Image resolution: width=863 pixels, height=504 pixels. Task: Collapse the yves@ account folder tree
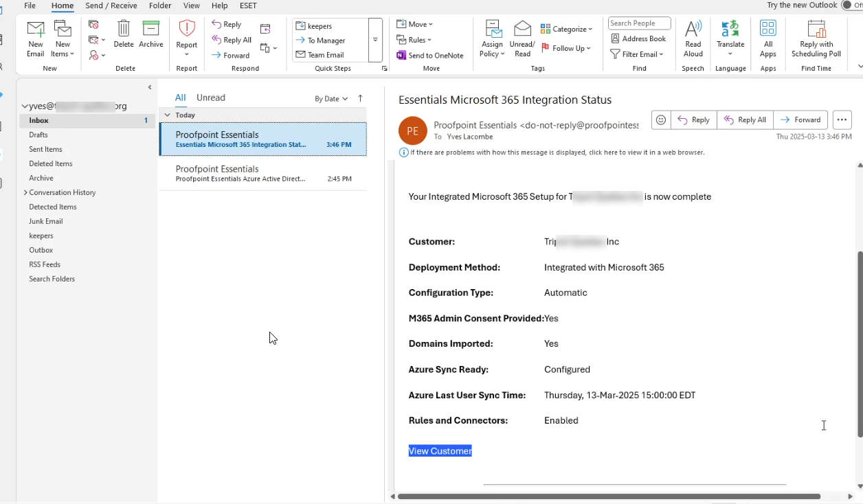(x=25, y=106)
